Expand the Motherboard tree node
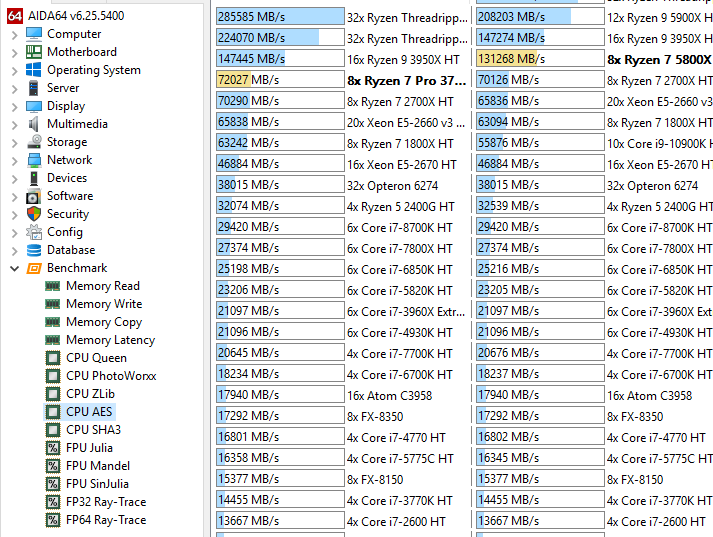Image resolution: width=713 pixels, height=537 pixels. [x=15, y=53]
